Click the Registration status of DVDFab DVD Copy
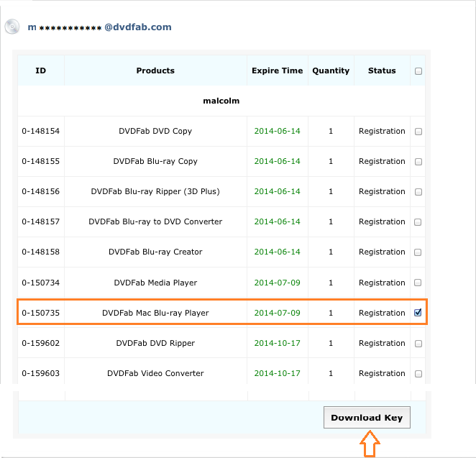The image size is (476, 458). (x=382, y=131)
